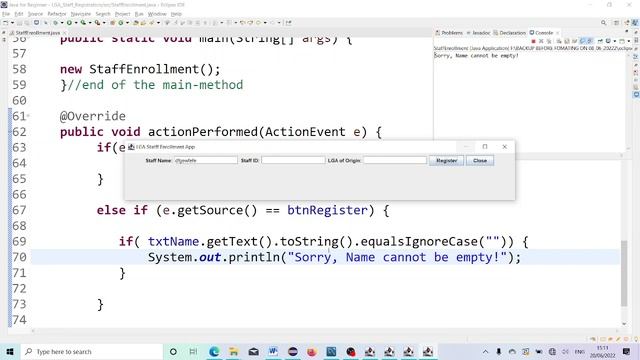This screenshot has width=640, height=360.
Task: Click the taskbar search box
Action: (x=92, y=351)
